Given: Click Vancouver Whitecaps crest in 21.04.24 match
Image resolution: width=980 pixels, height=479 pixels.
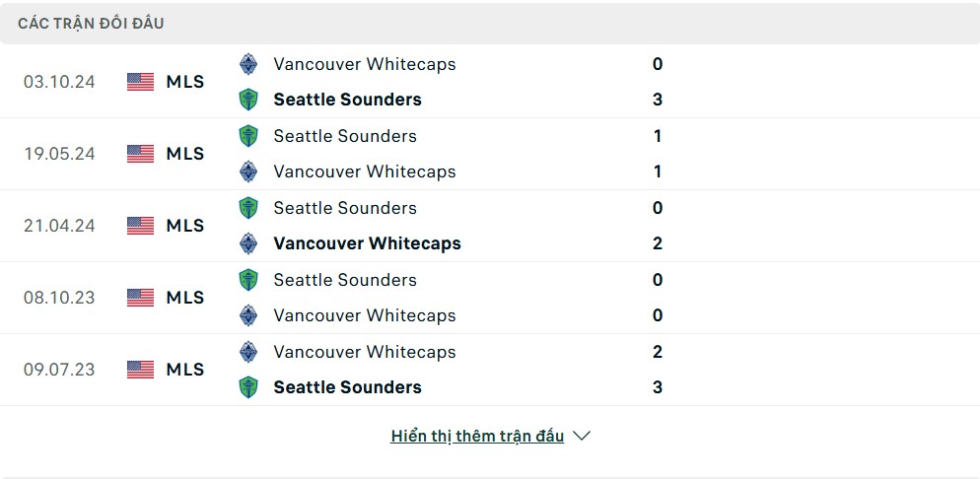Looking at the screenshot, I should [248, 243].
